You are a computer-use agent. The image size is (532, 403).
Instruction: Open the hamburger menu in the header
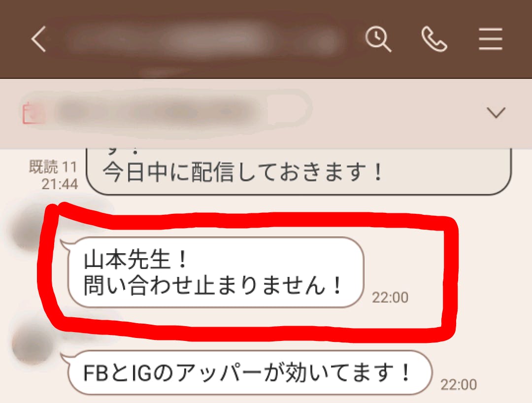(490, 39)
